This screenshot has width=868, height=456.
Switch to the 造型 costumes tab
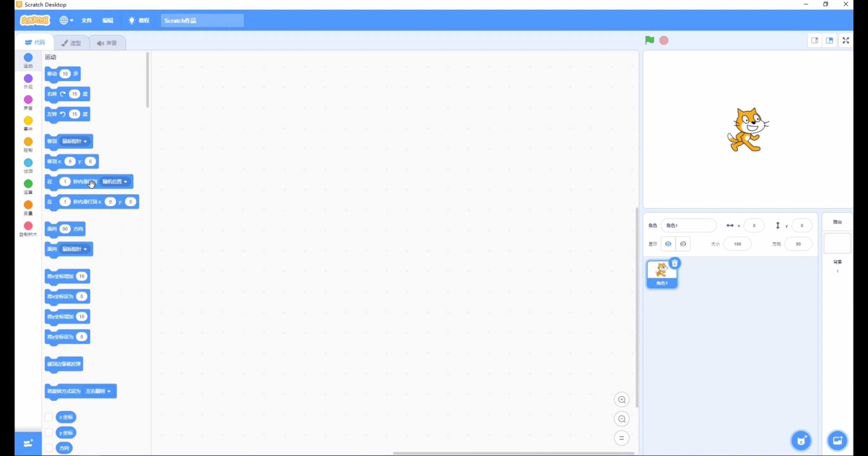click(x=71, y=43)
